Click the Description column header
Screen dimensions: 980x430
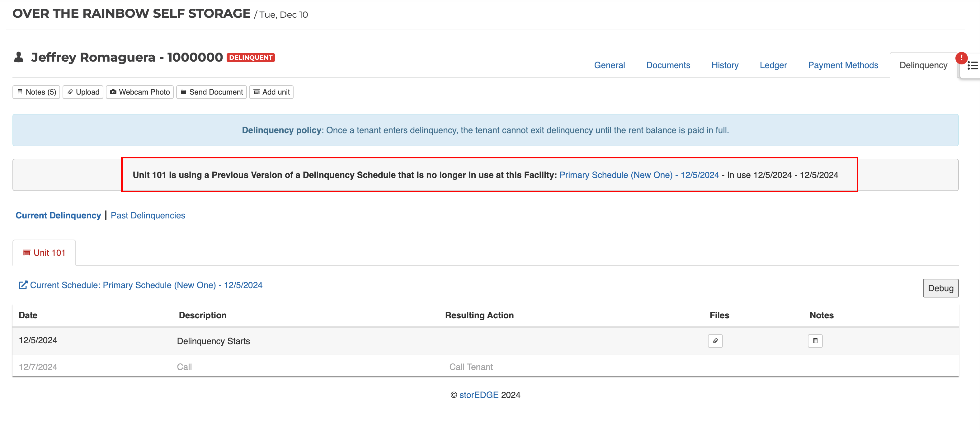pos(203,315)
